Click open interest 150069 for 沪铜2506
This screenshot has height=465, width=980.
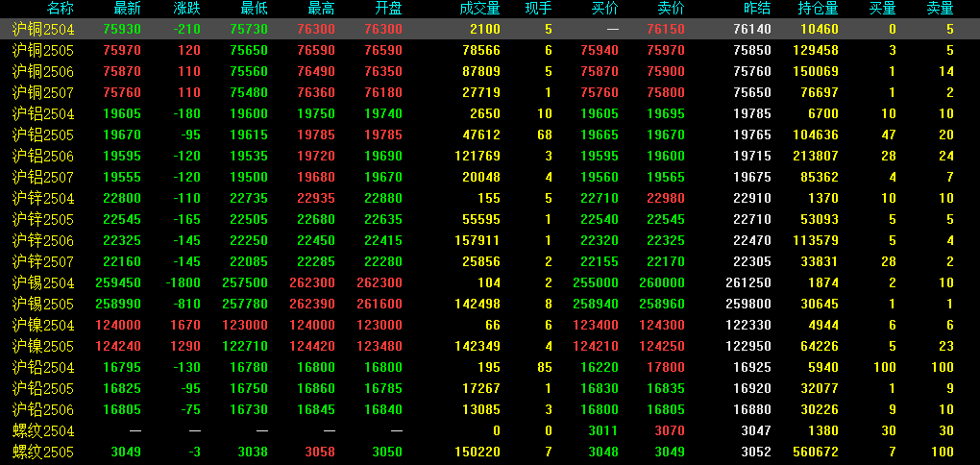[817, 71]
